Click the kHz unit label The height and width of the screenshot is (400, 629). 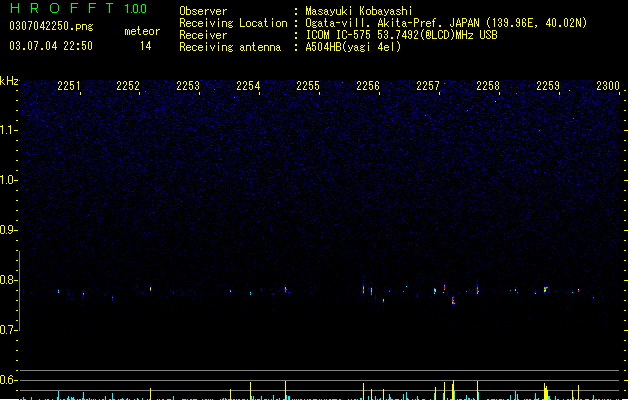click(9, 81)
